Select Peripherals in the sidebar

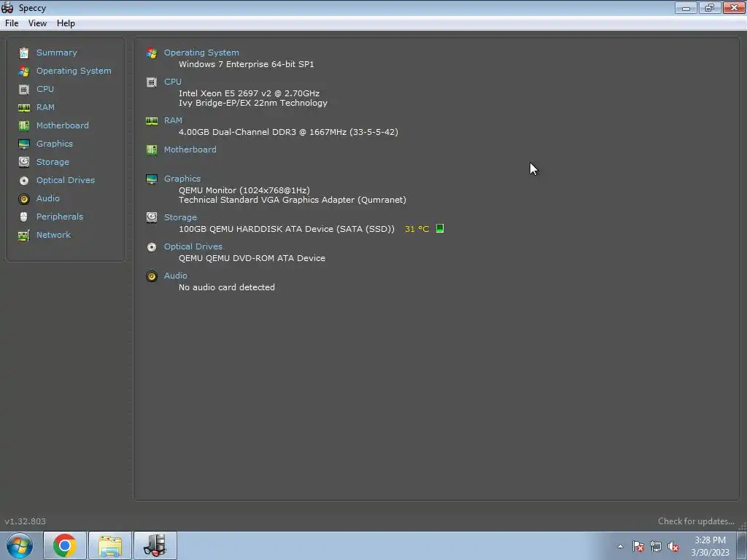click(x=60, y=217)
